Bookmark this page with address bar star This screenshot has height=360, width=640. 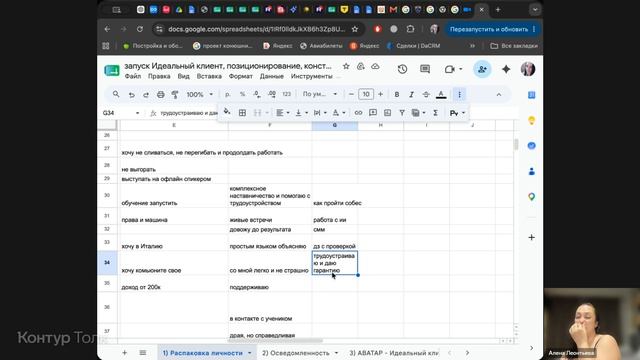pyautogui.click(x=355, y=29)
